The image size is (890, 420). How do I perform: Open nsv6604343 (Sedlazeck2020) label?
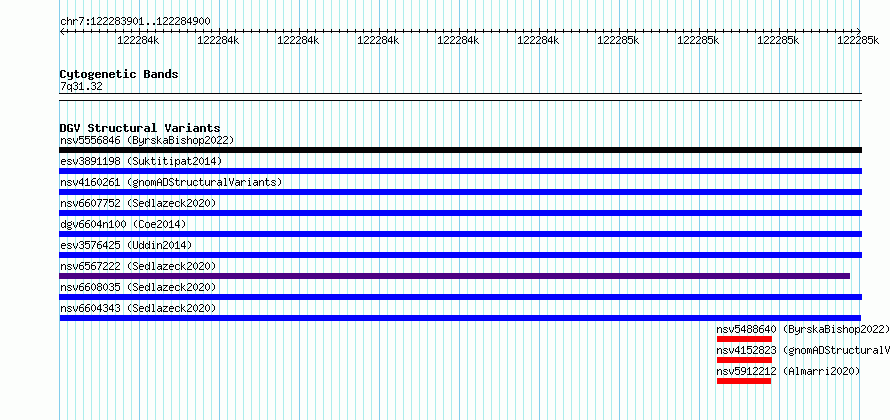[138, 308]
